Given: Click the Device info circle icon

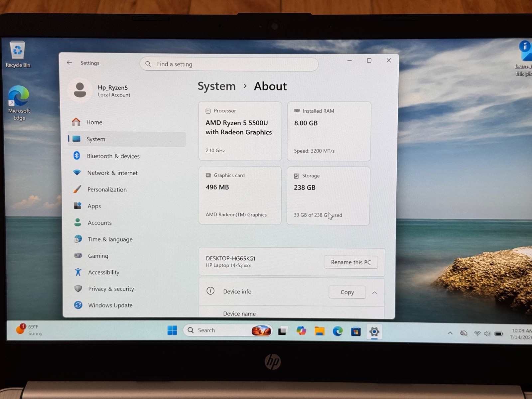Looking at the screenshot, I should [x=210, y=291].
